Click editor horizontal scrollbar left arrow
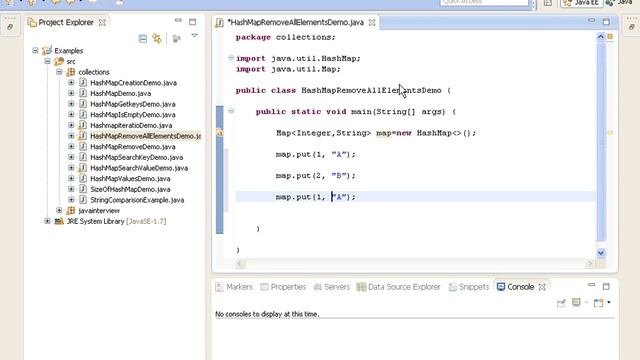The image size is (640, 360). pyautogui.click(x=240, y=264)
